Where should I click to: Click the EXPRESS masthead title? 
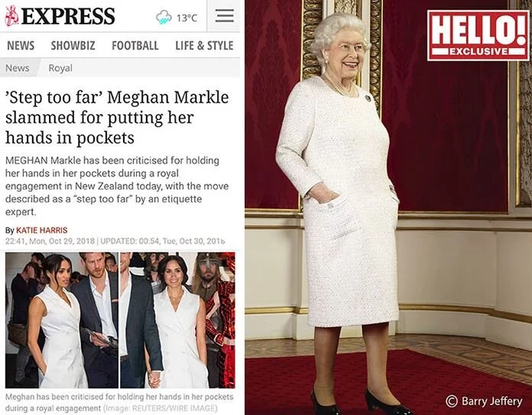[x=68, y=16]
